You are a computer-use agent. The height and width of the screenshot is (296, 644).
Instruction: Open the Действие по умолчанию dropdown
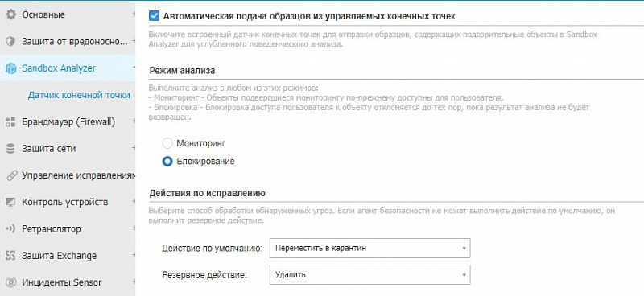pyautogui.click(x=369, y=249)
